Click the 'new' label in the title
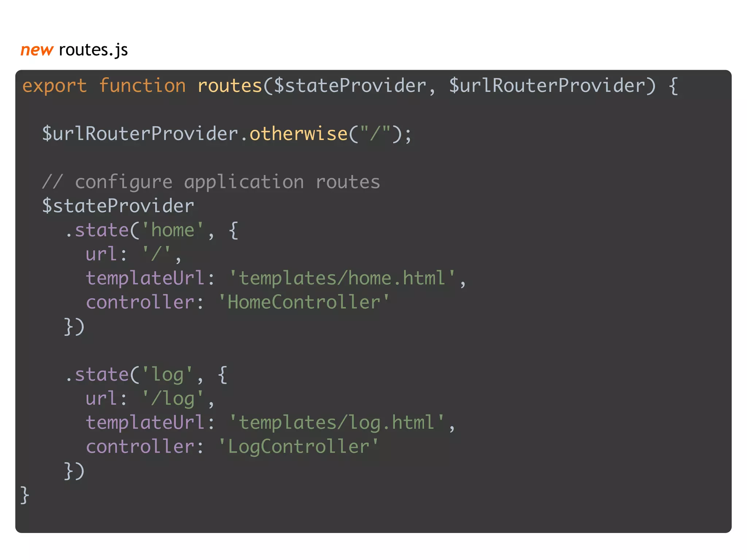Viewport: 747px width, 560px height. [x=37, y=50]
